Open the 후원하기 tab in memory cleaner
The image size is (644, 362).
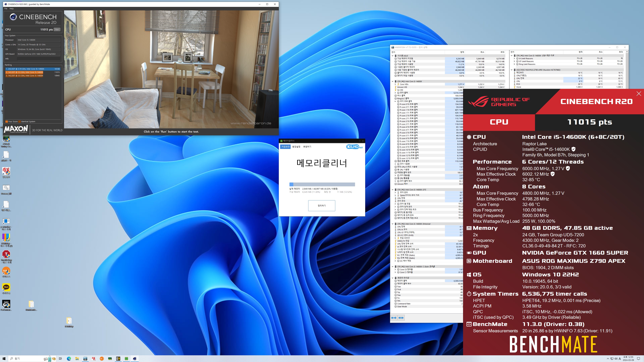click(307, 147)
